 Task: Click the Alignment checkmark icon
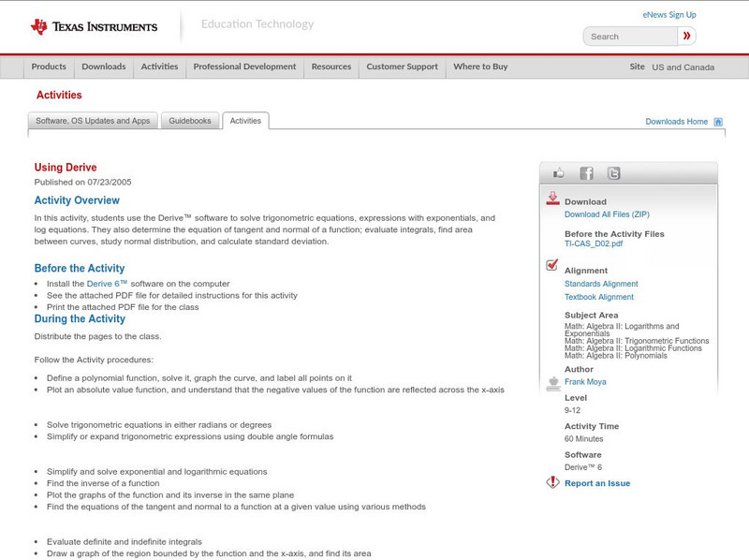(x=552, y=265)
